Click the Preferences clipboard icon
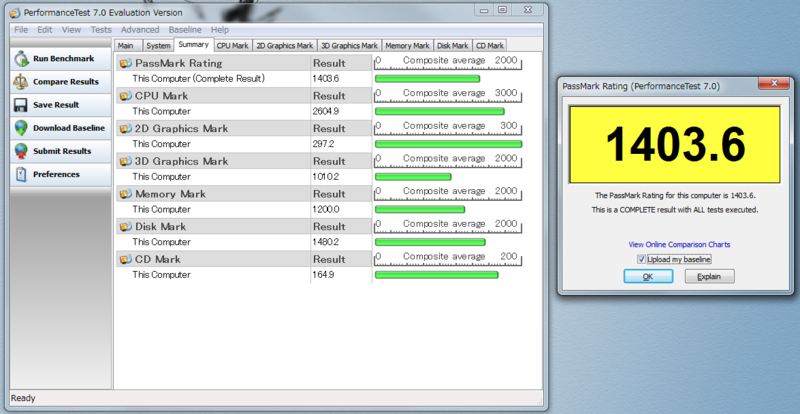Image resolution: width=800 pixels, height=414 pixels. click(x=21, y=175)
